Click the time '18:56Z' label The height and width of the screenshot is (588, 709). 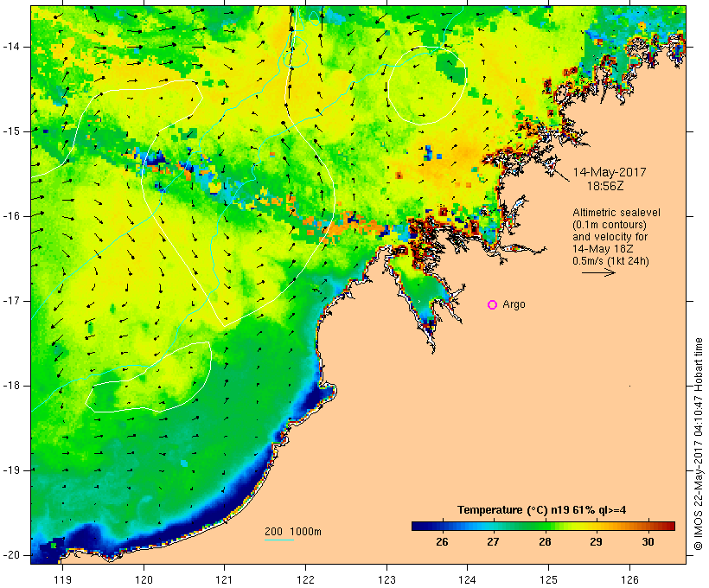tap(605, 186)
